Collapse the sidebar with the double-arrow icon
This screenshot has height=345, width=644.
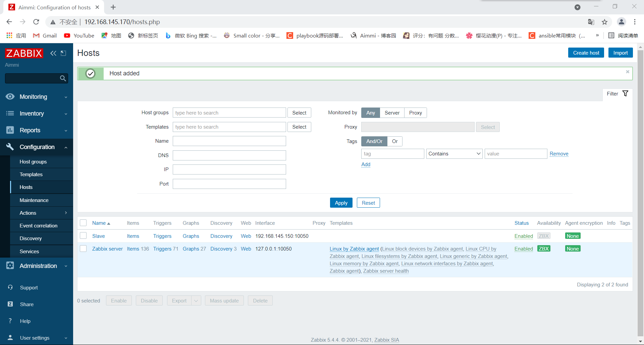53,53
